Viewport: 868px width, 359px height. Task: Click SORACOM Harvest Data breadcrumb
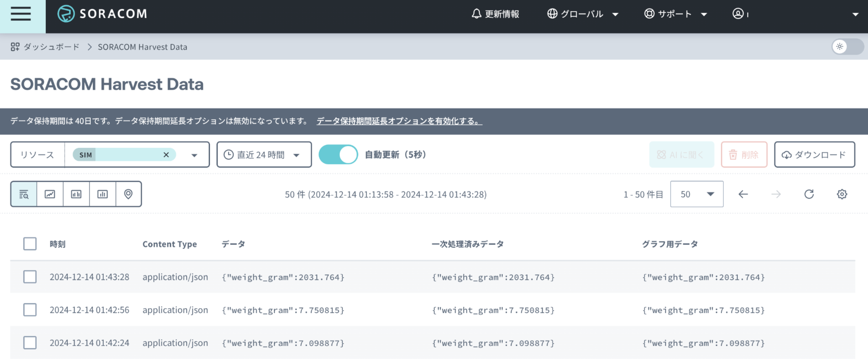click(x=143, y=47)
